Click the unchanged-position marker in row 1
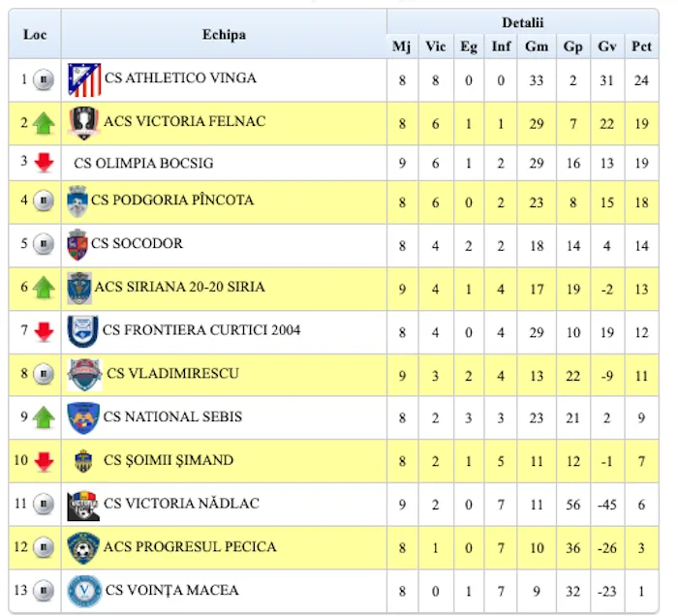The height and width of the screenshot is (616, 678). pyautogui.click(x=44, y=79)
